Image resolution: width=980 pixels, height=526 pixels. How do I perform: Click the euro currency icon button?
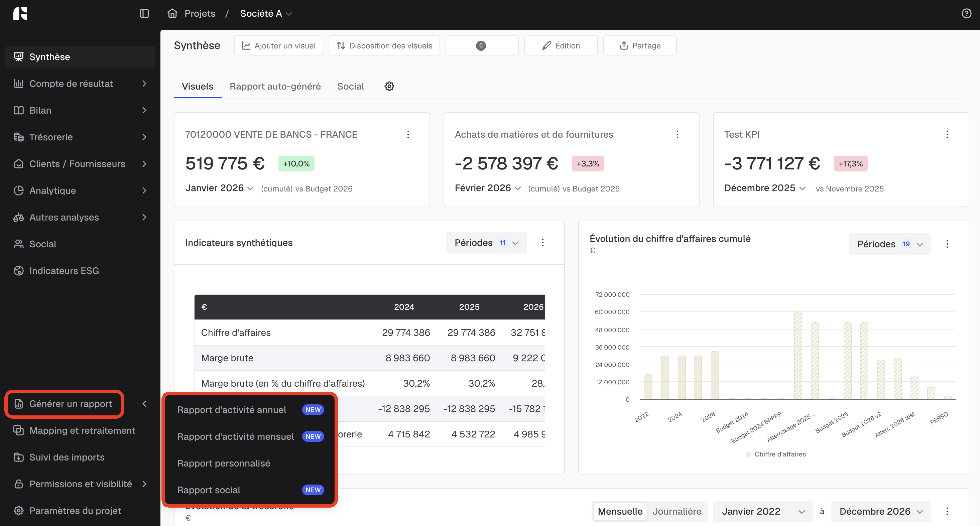(x=482, y=46)
